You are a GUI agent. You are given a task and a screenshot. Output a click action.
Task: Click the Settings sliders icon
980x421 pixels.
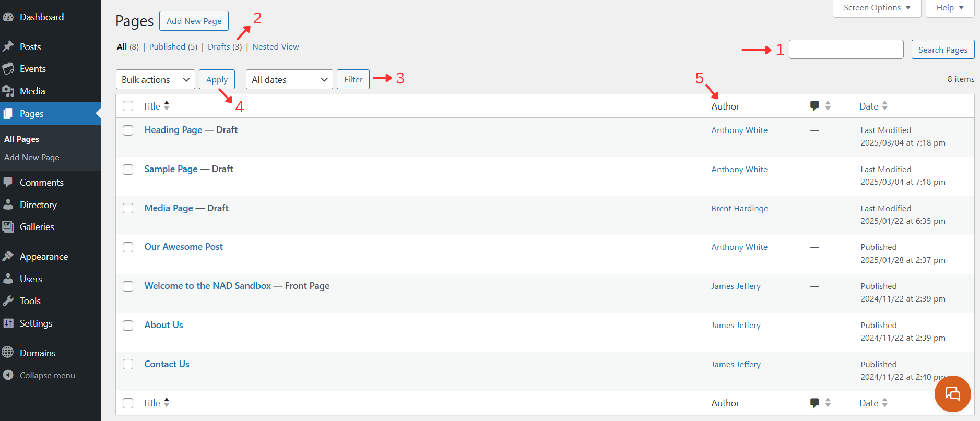(8, 323)
